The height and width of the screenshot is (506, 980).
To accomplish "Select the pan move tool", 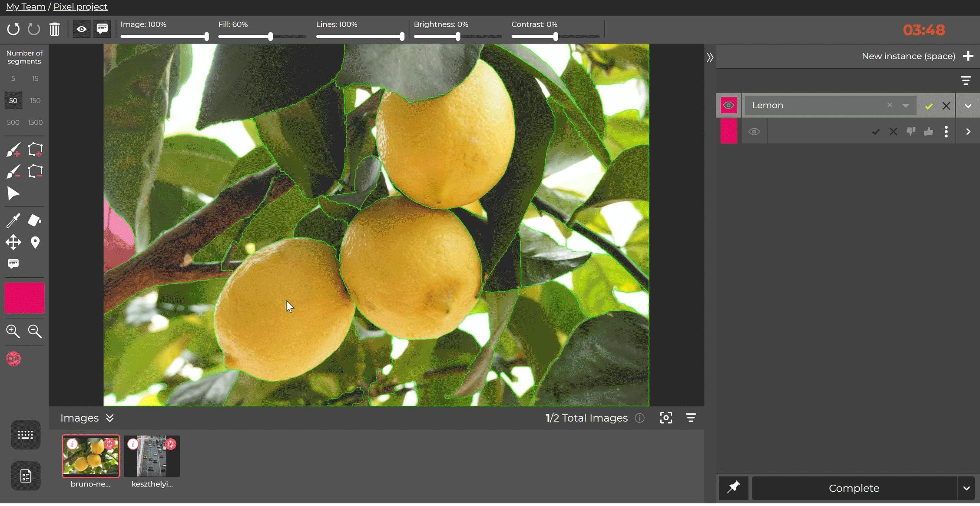I will click(x=13, y=242).
